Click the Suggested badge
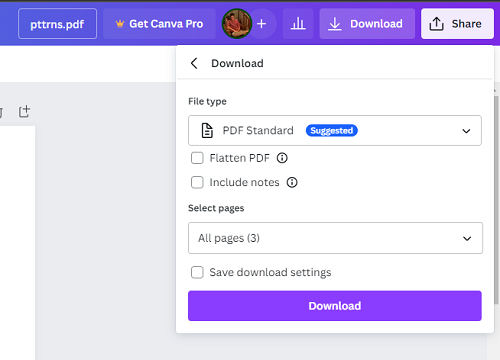Viewport: 500px width, 360px height. coord(332,130)
